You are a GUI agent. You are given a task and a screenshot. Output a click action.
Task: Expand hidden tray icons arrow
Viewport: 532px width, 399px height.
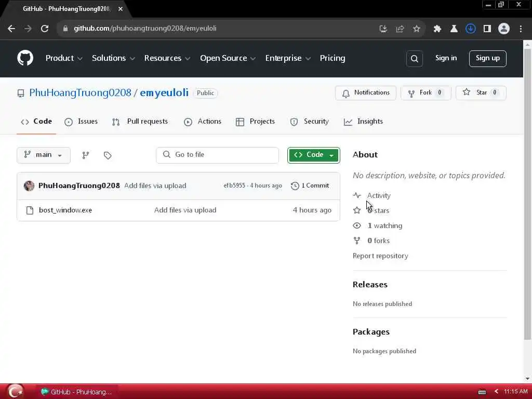click(496, 392)
